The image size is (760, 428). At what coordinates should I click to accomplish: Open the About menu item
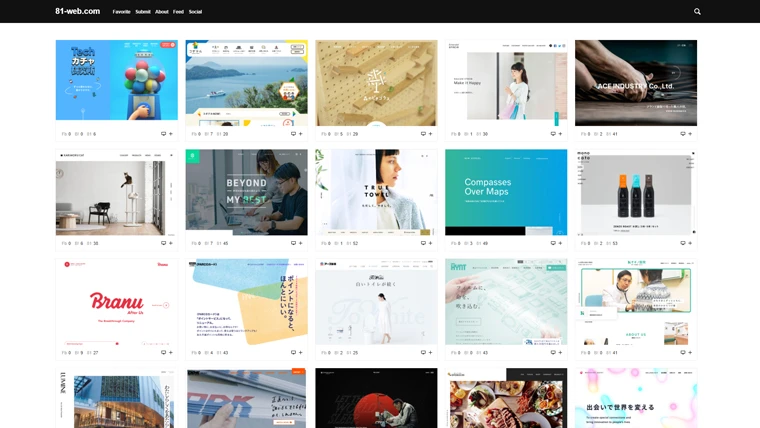(x=162, y=12)
